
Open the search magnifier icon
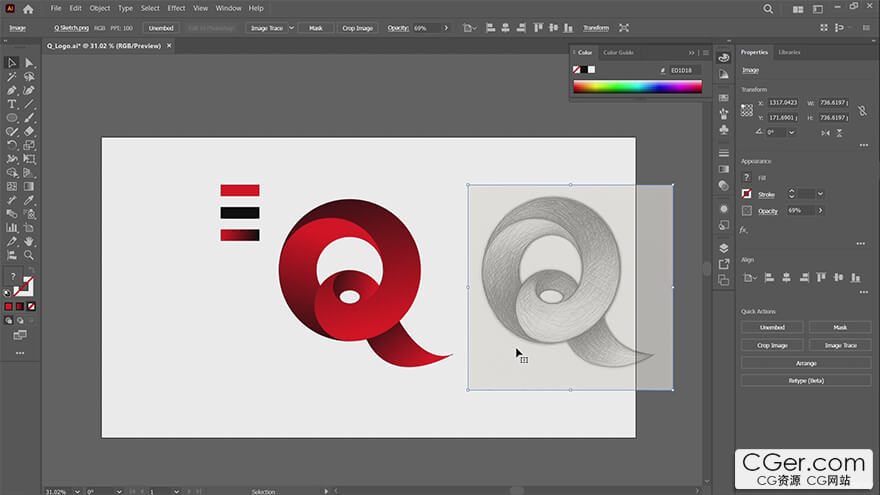pos(768,9)
